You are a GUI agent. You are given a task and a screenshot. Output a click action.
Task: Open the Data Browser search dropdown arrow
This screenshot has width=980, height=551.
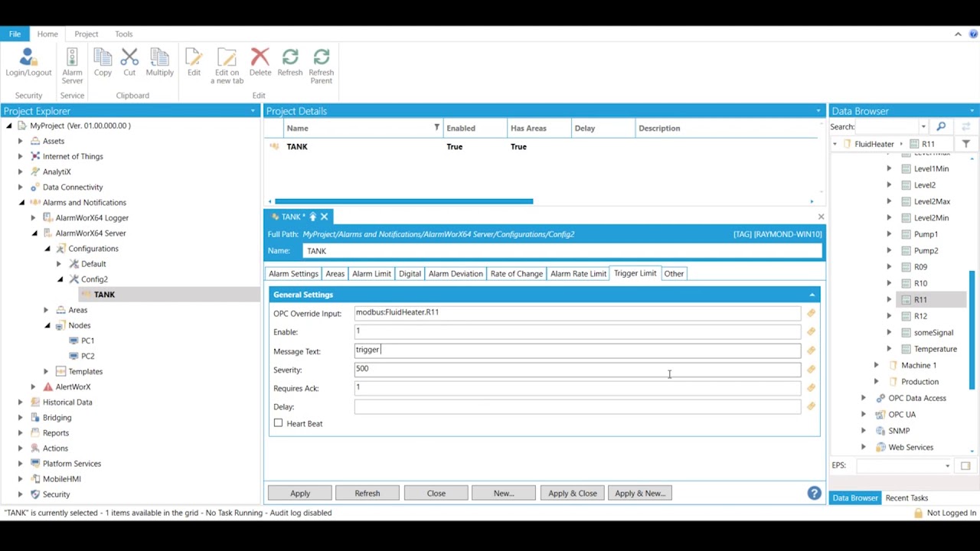click(x=923, y=127)
